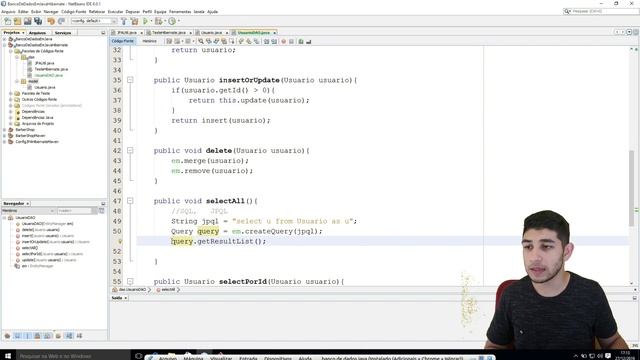Switch to the TesteHibernate.java editor tab
The width and height of the screenshot is (640, 360).
coord(169,33)
